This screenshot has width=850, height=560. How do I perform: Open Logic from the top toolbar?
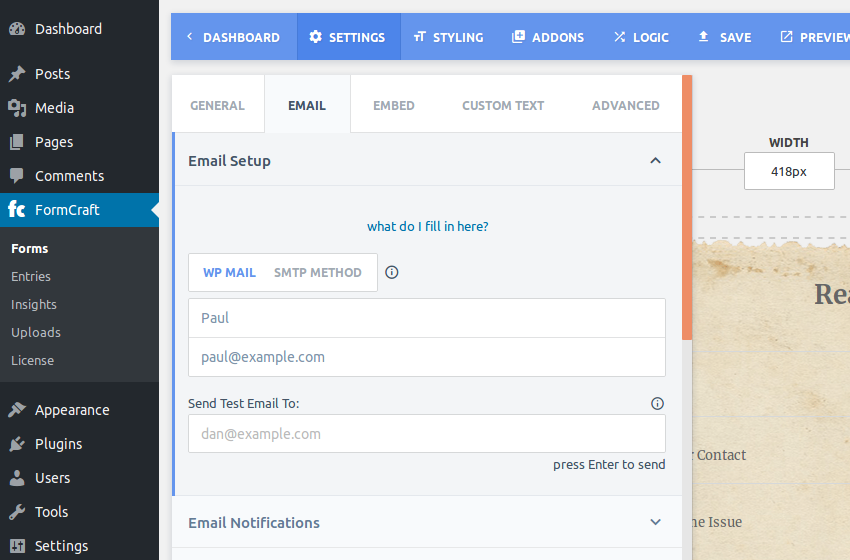click(641, 37)
